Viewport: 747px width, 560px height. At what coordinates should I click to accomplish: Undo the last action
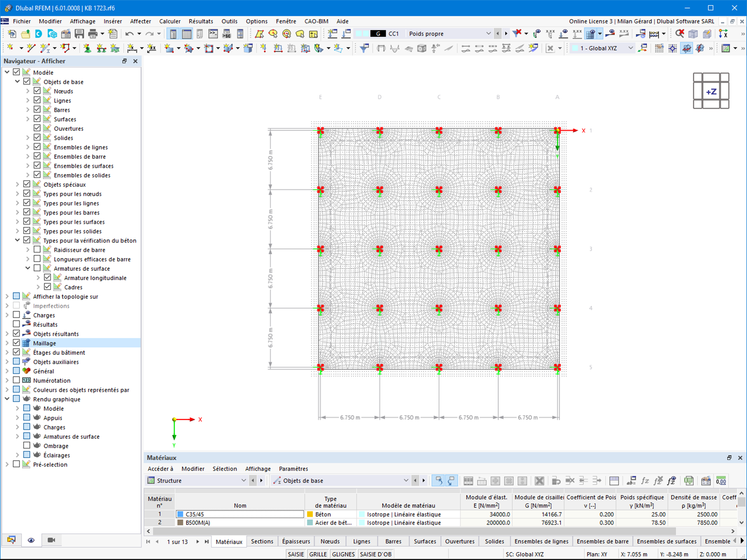tap(129, 34)
